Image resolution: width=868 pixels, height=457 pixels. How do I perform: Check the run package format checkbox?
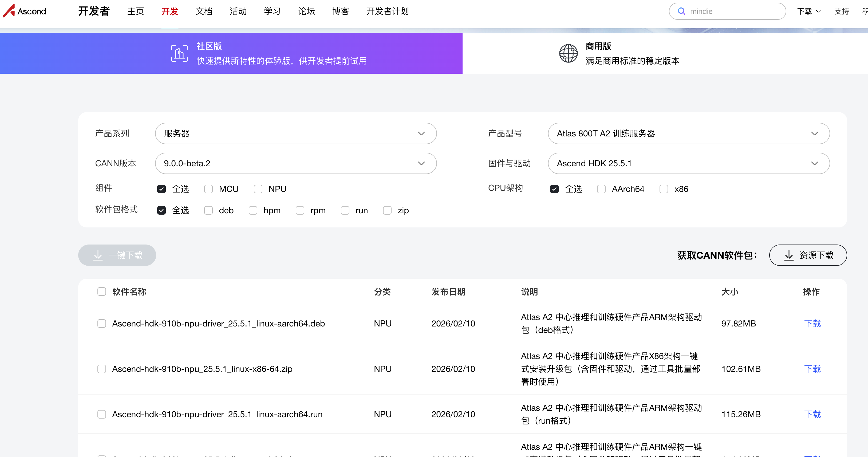click(345, 210)
